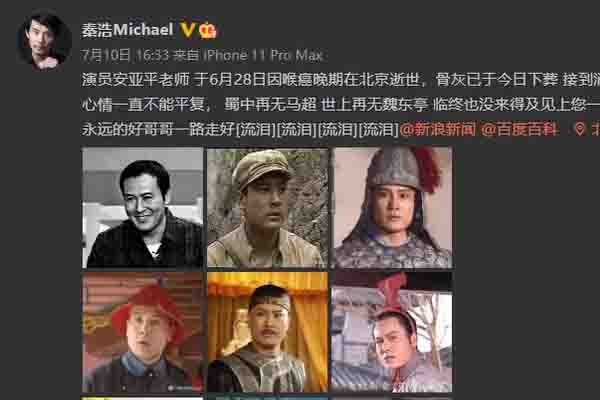The image size is (600, 400).
Task: Open the @新浪新闻 mention
Action: 437,129
